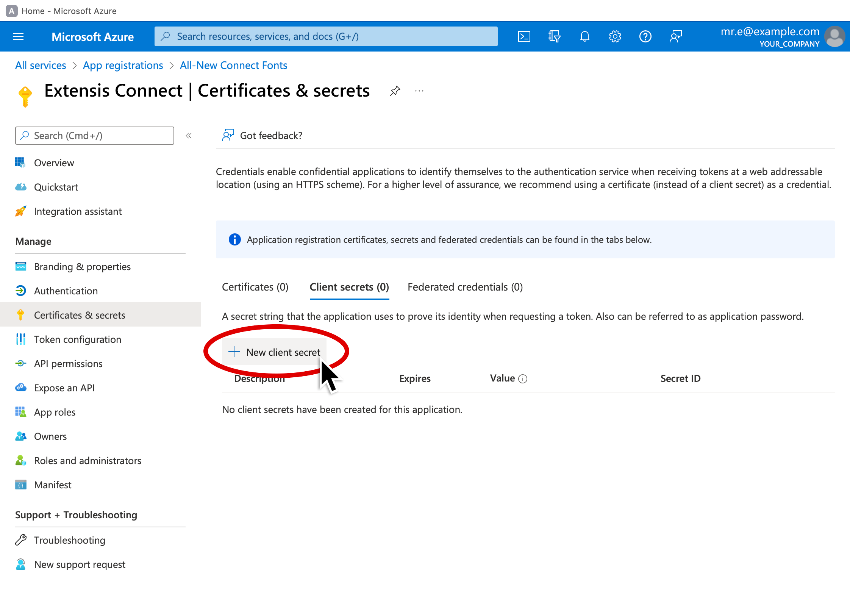Show notifications bell
The width and height of the screenshot is (850, 616).
[584, 36]
